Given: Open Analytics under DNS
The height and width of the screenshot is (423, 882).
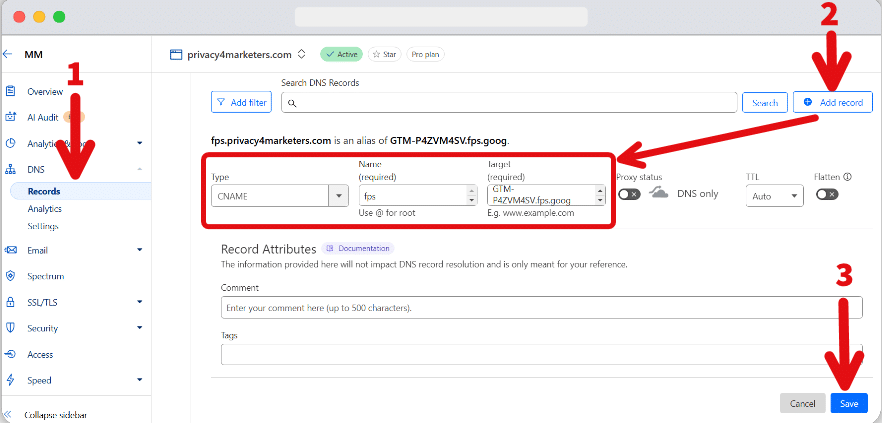Looking at the screenshot, I should tap(44, 209).
